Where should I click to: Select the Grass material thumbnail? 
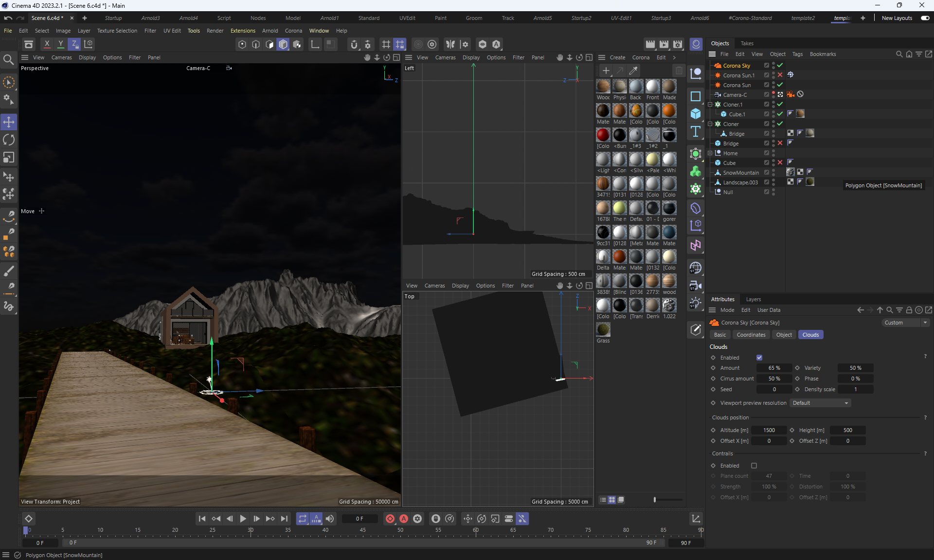pyautogui.click(x=603, y=330)
